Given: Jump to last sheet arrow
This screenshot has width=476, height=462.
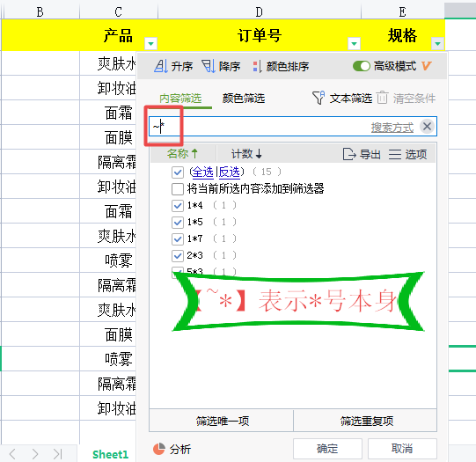Looking at the screenshot, I should pyautogui.click(x=57, y=454).
